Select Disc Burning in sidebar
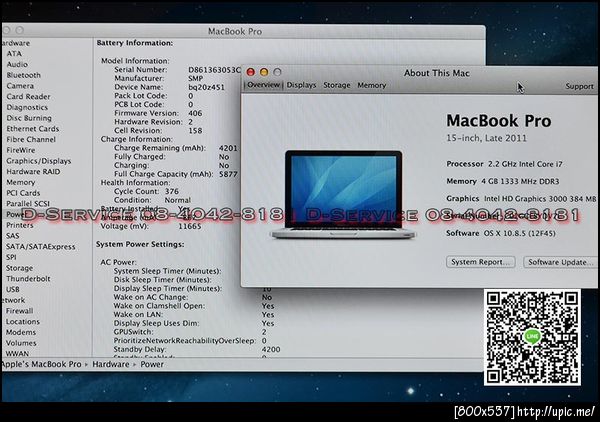 pyautogui.click(x=29, y=118)
